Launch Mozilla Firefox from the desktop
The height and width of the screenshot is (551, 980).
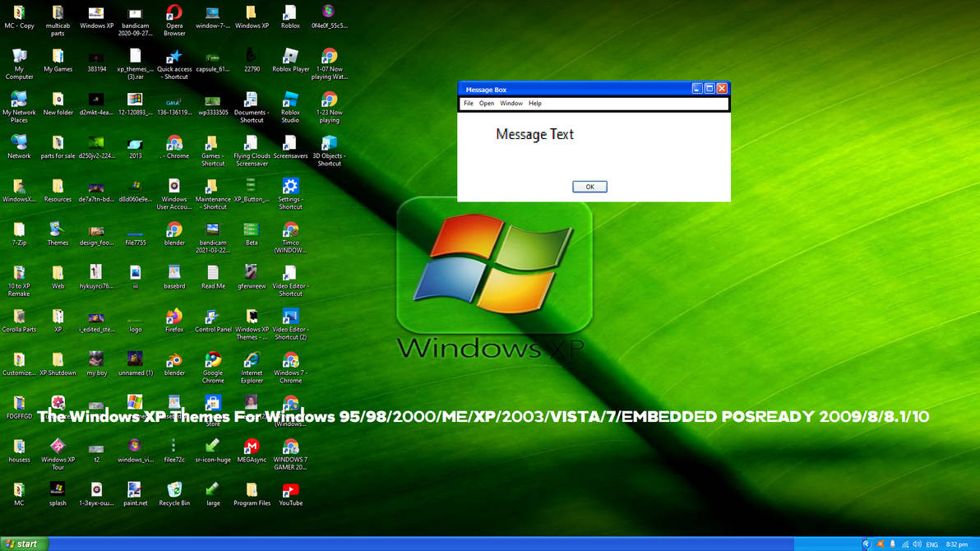pos(173,317)
